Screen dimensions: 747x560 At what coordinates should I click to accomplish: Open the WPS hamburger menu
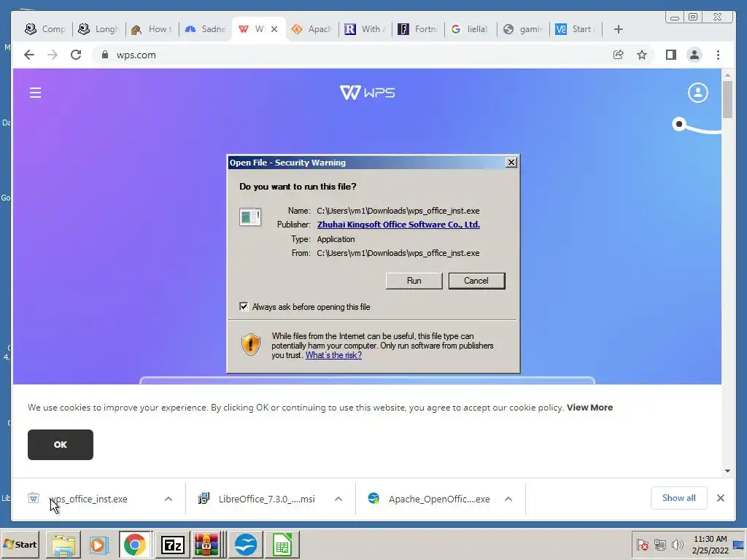[35, 93]
